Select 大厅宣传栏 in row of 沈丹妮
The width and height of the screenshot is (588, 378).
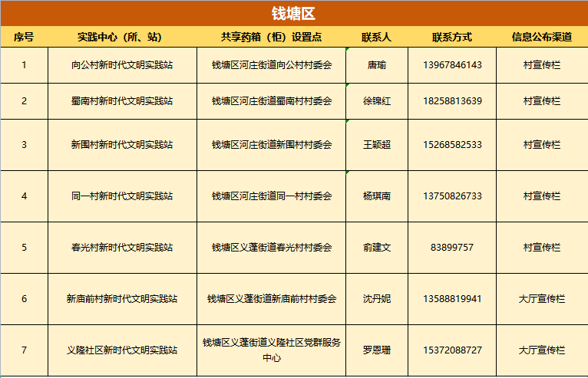pyautogui.click(x=542, y=299)
